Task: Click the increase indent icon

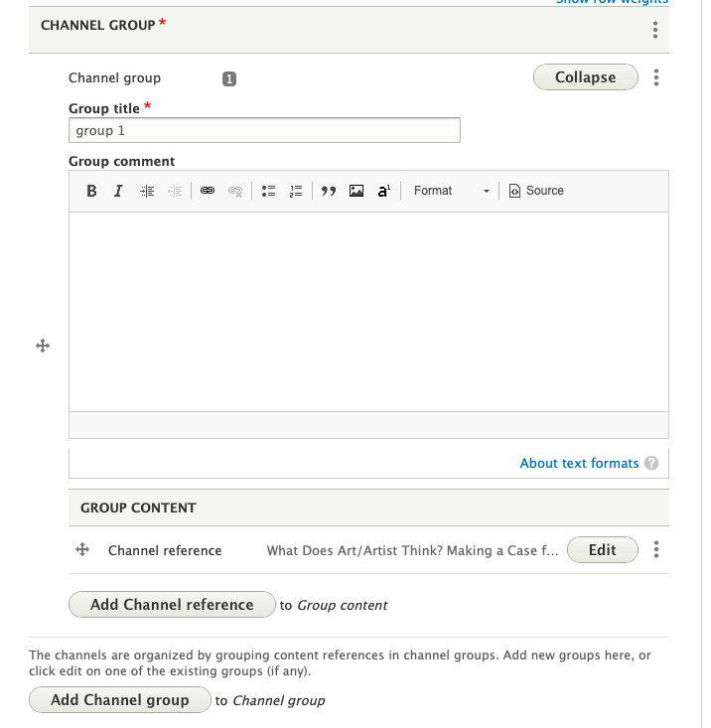Action: [147, 191]
